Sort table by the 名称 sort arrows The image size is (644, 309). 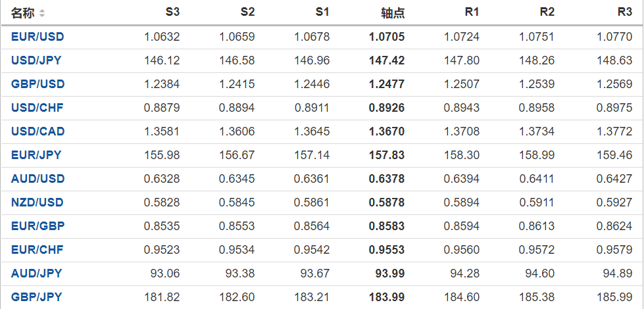click(43, 13)
